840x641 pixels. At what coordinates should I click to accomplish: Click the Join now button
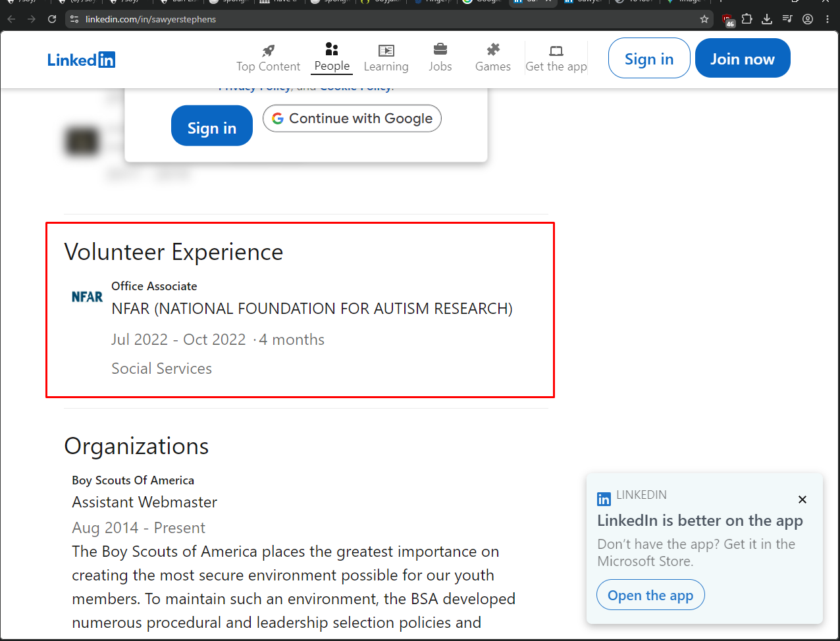pos(743,58)
